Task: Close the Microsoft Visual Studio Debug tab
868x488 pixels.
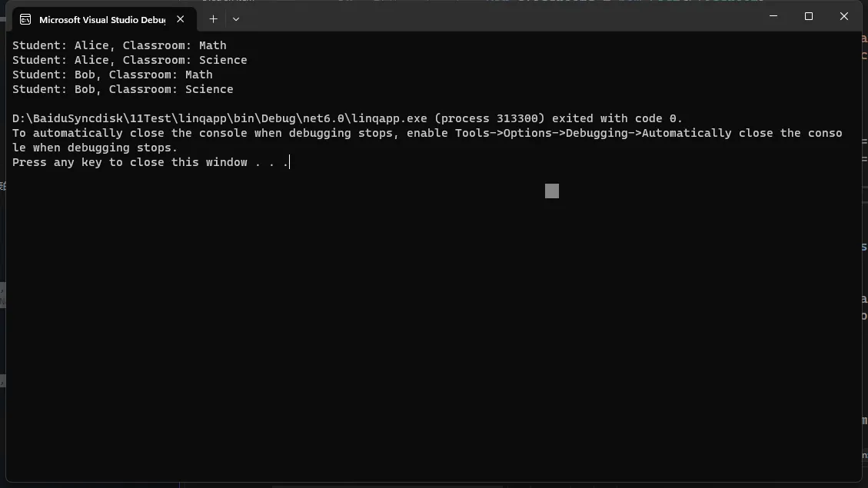Action: 181,19
